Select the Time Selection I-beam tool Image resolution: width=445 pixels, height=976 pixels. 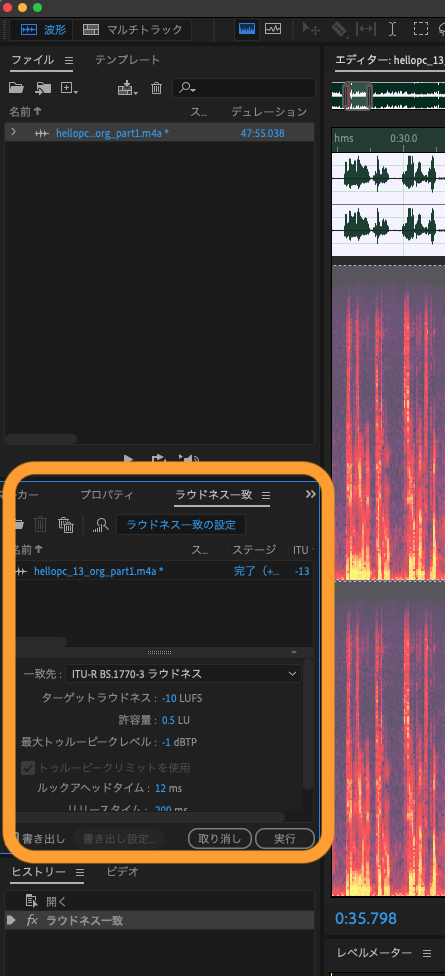pyautogui.click(x=392, y=29)
